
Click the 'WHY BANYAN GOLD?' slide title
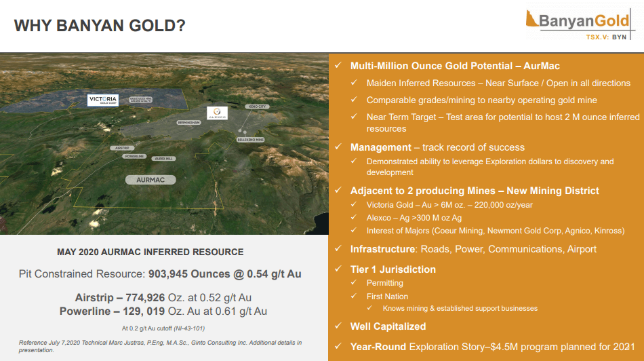[100, 26]
